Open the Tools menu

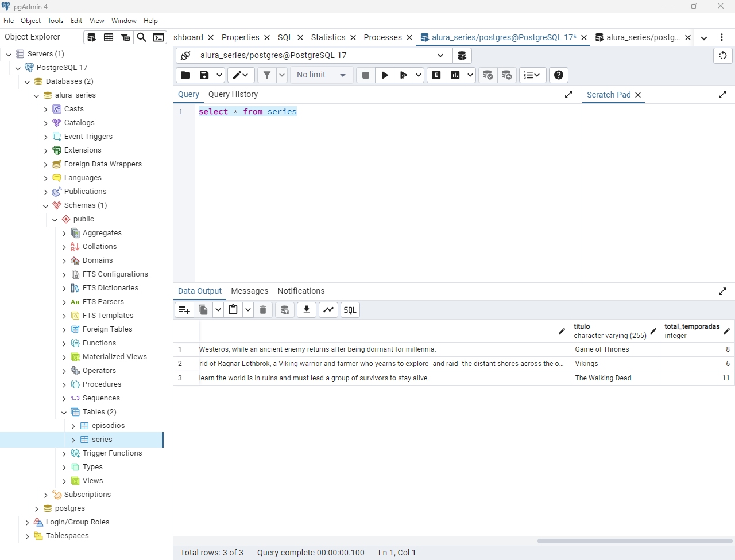(x=55, y=21)
